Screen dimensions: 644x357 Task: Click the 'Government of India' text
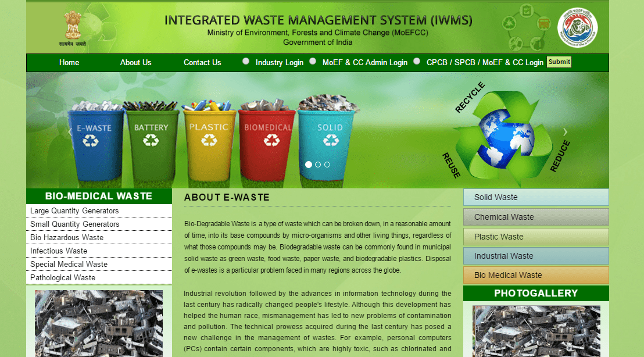point(317,42)
